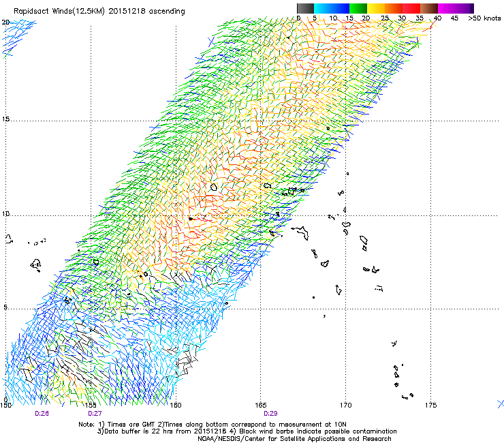Click the '20' latitude label on left axis
The image size is (504, 443).
coord(5,22)
